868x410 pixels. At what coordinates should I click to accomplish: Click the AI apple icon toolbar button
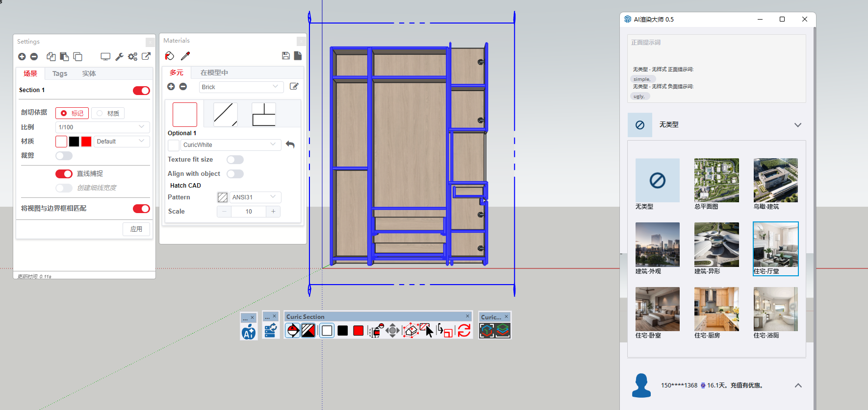pyautogui.click(x=249, y=332)
